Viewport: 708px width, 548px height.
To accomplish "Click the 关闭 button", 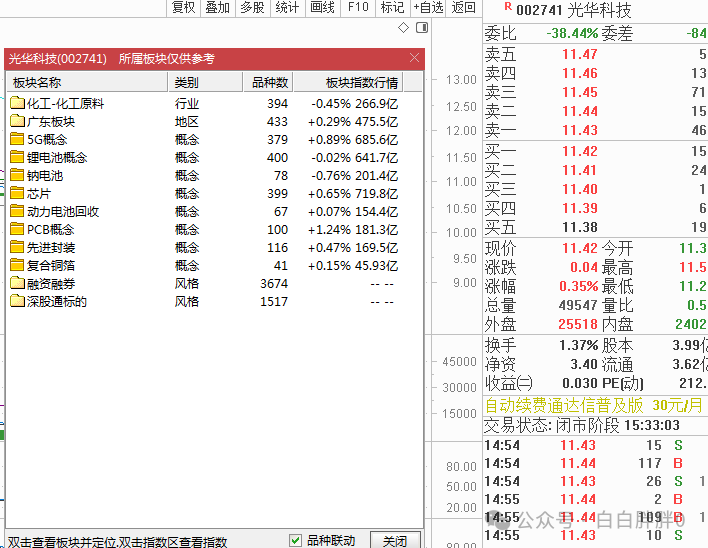I will tap(395, 540).
